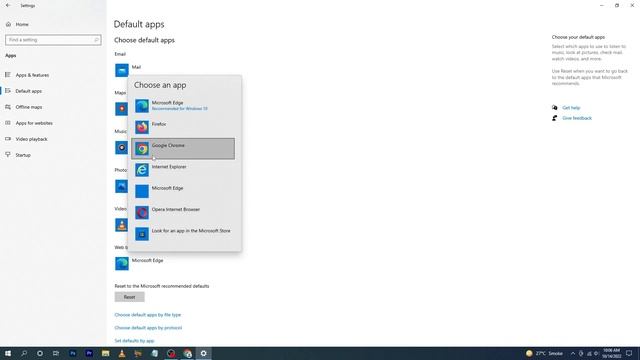Click the Give feedback link
Image resolution: width=640 pixels, height=360 pixels.
point(577,118)
